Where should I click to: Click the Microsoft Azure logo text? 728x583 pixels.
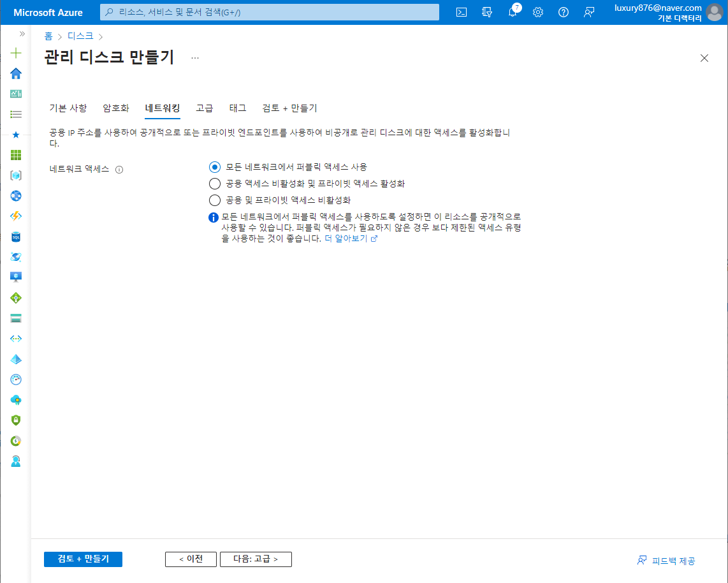pos(48,13)
